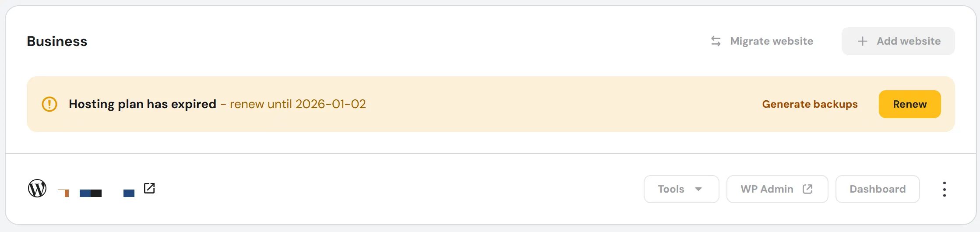Click the orange exclamation warning icon

tap(49, 104)
